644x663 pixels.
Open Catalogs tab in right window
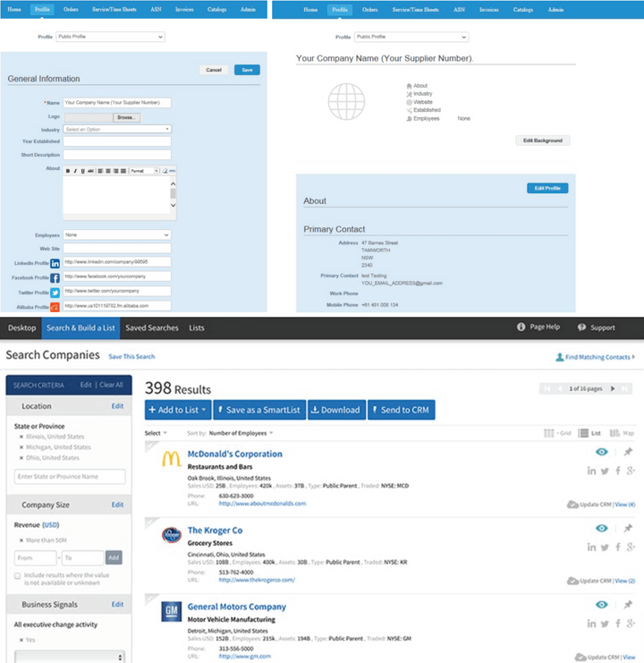tap(522, 10)
